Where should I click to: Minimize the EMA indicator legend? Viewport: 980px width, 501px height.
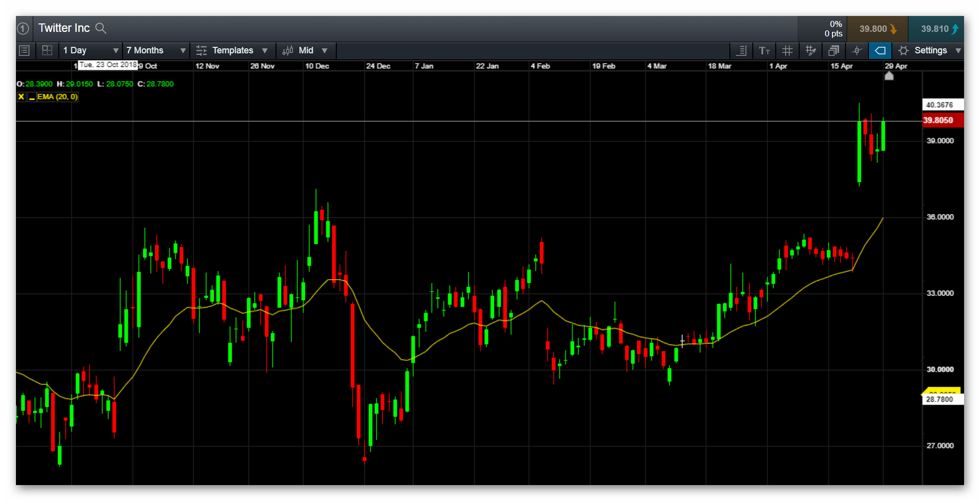click(x=32, y=97)
